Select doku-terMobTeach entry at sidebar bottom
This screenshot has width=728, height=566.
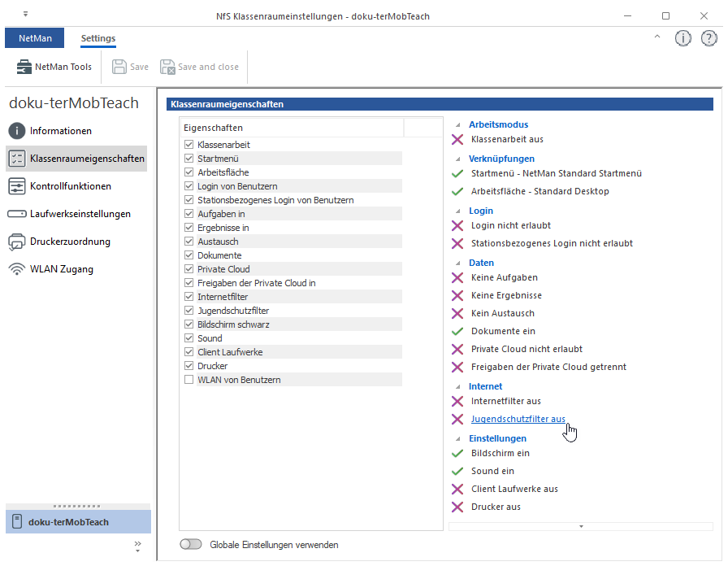coord(79,522)
